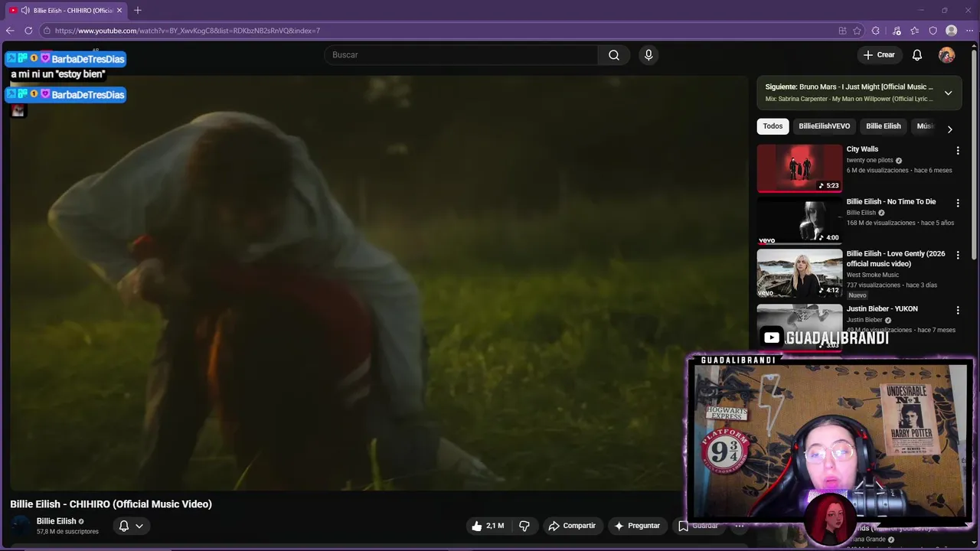Open the Justin Bieber - YUKON title

882,308
